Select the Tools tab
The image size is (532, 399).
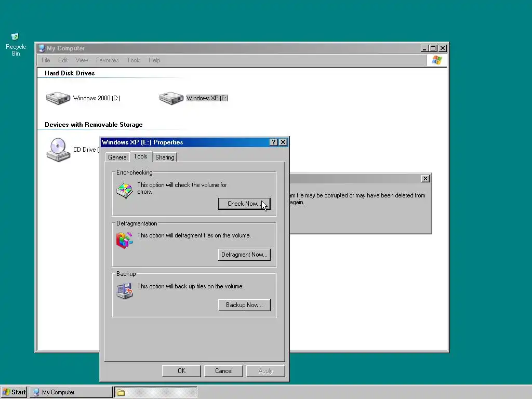coord(140,156)
